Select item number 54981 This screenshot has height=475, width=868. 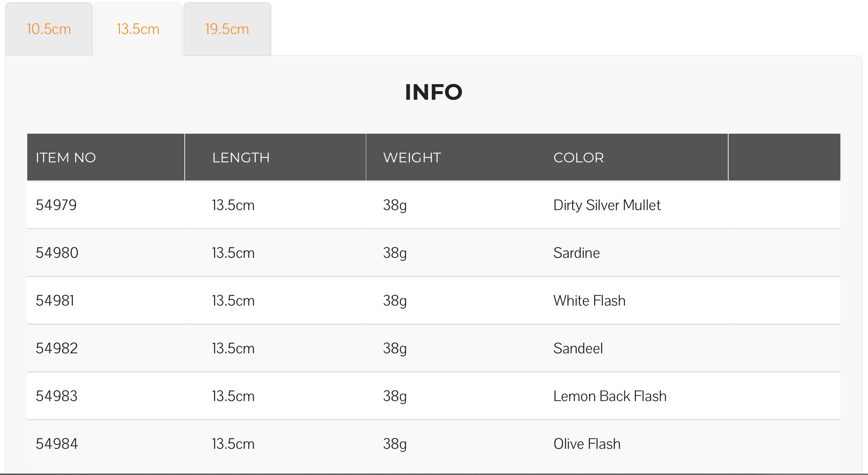point(55,301)
